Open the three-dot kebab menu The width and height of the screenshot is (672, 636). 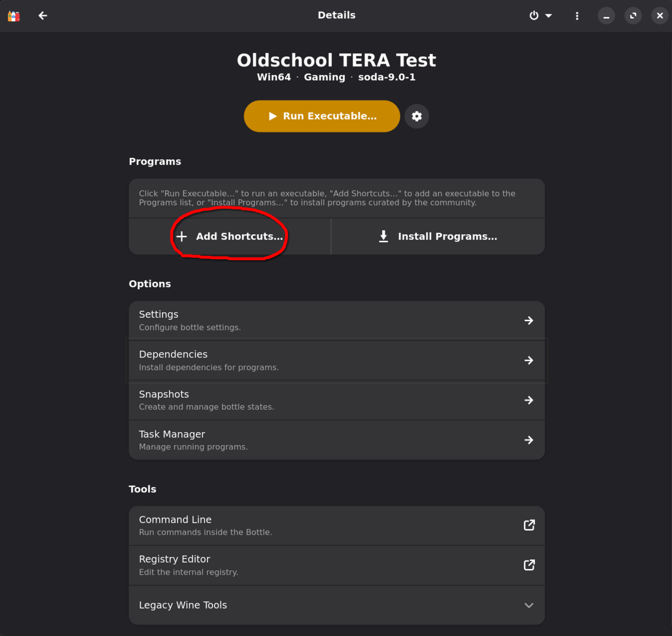click(577, 16)
